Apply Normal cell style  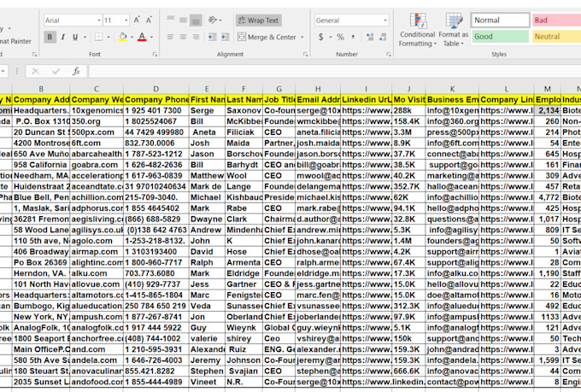pos(501,20)
